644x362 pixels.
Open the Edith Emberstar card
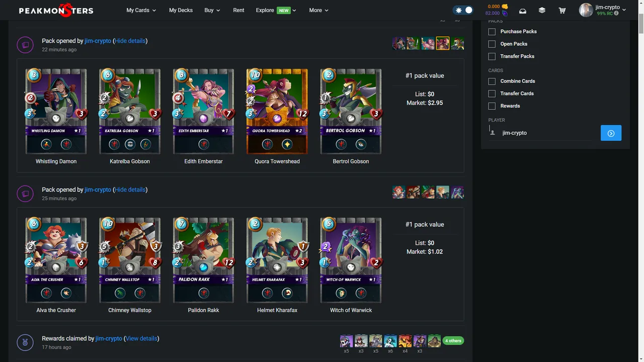(x=203, y=111)
